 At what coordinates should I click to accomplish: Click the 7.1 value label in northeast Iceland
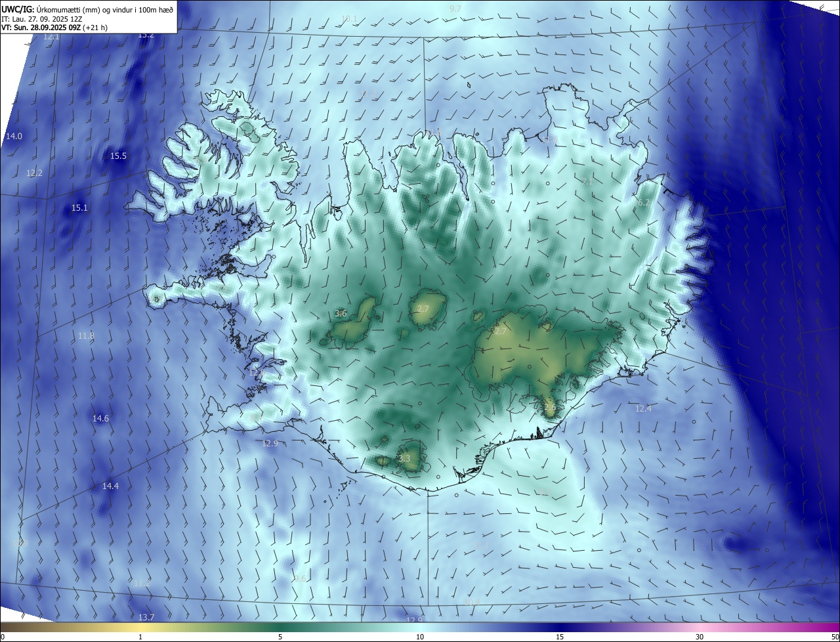click(x=587, y=181)
